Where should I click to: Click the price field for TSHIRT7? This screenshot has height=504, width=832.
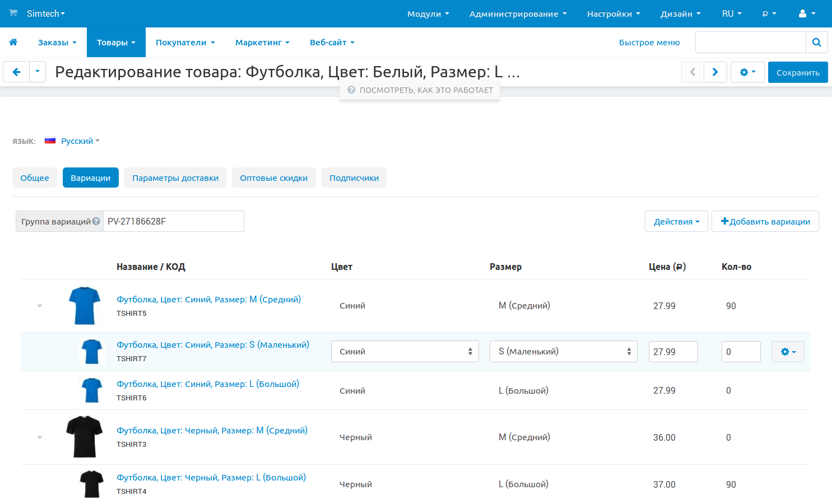click(673, 352)
